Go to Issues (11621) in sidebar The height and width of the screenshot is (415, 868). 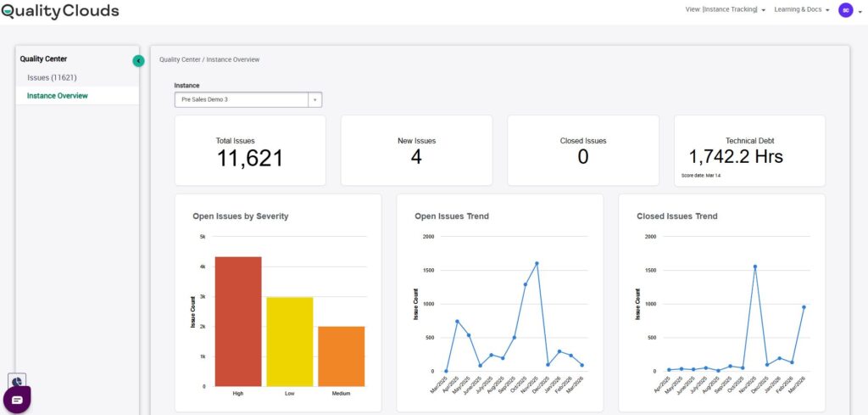(x=52, y=77)
